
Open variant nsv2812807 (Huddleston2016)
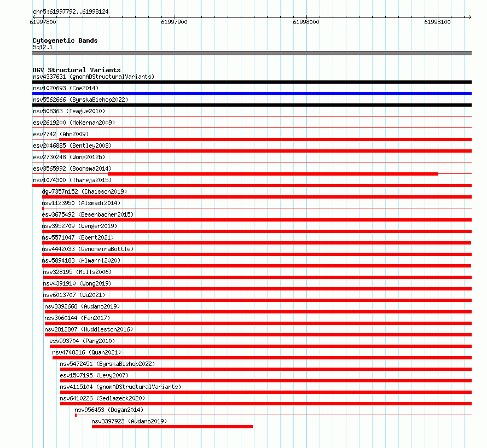coord(89,329)
